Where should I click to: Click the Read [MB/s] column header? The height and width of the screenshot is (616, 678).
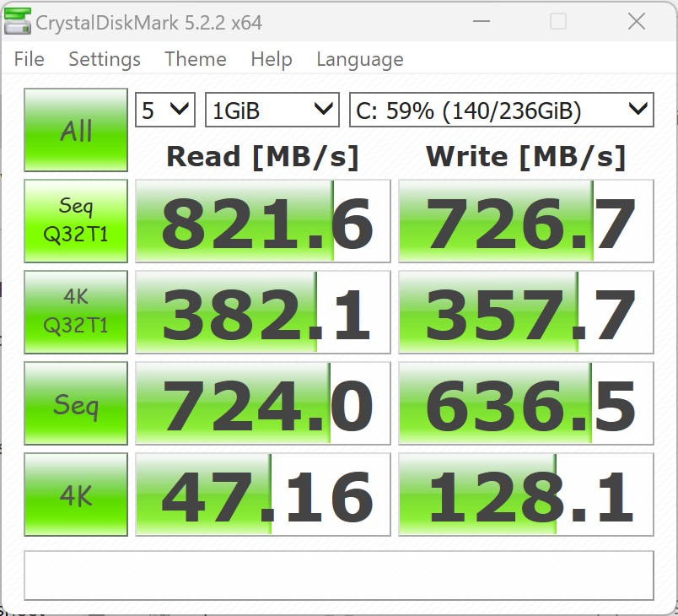pyautogui.click(x=262, y=157)
